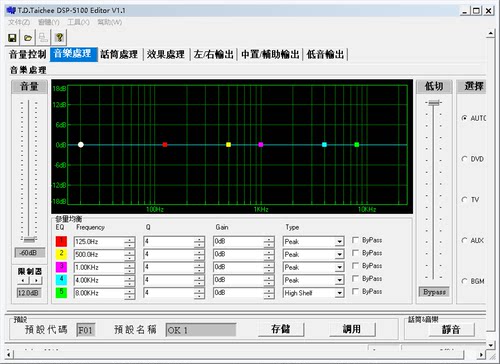The width and height of the screenshot is (500, 364).
Task: Click Q value spinner for band 1
Action: click(x=199, y=242)
